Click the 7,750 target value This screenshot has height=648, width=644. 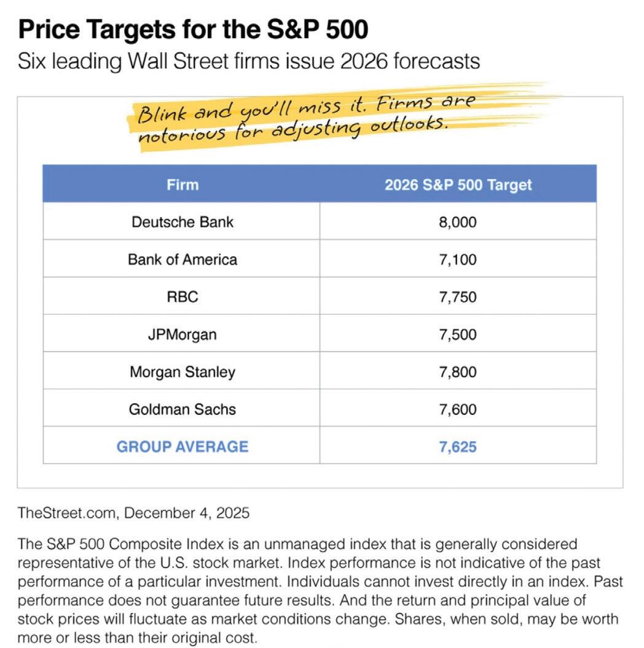458,297
